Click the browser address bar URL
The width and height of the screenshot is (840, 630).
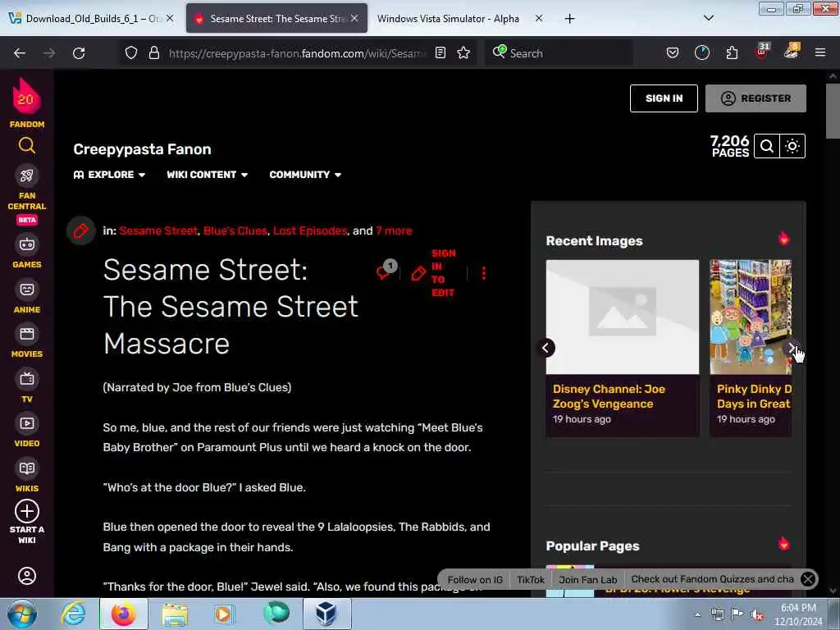297,53
